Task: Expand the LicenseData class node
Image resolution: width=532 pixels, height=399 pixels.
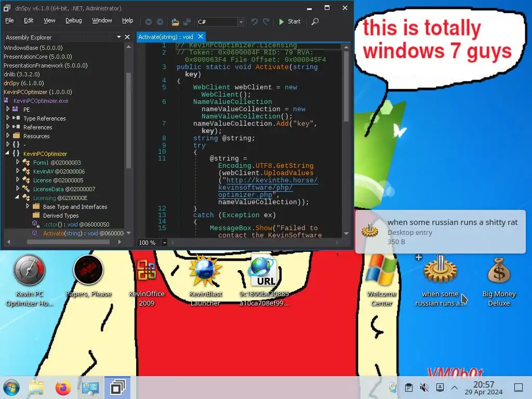Action: tap(18, 188)
